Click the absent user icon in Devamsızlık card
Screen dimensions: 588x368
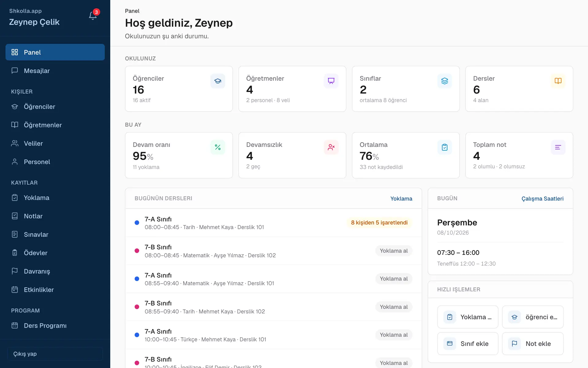pos(331,147)
